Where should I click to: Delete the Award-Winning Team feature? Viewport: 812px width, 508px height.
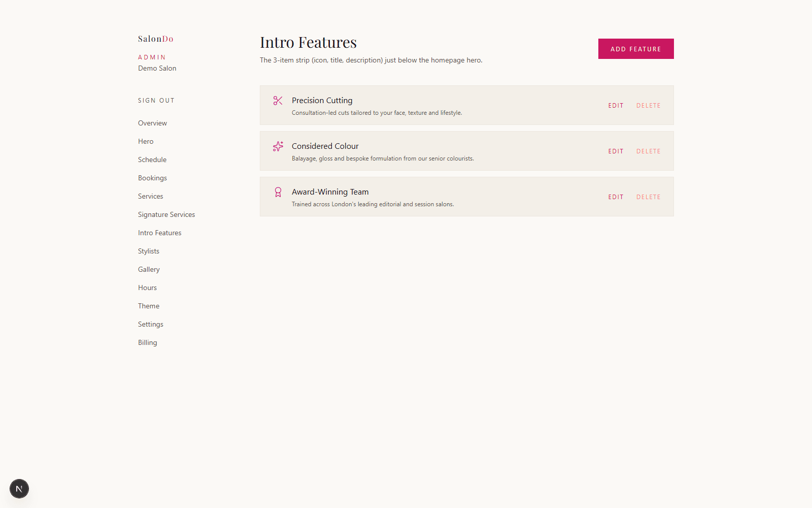pos(649,197)
